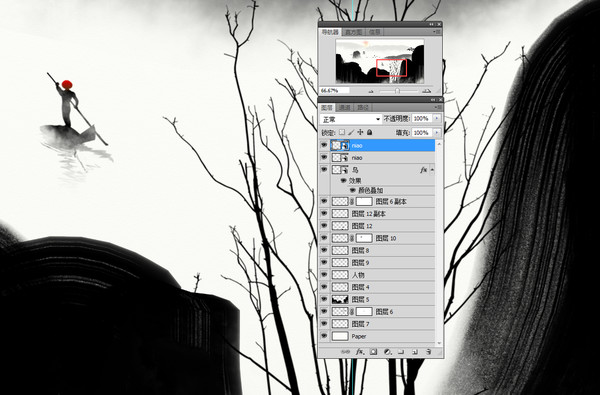Create a new layer
The height and width of the screenshot is (395, 600).
[x=415, y=351]
